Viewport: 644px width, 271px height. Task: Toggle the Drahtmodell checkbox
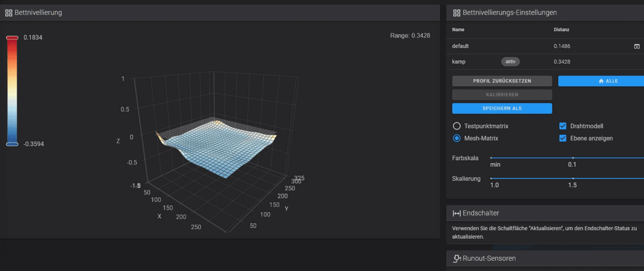(x=563, y=126)
